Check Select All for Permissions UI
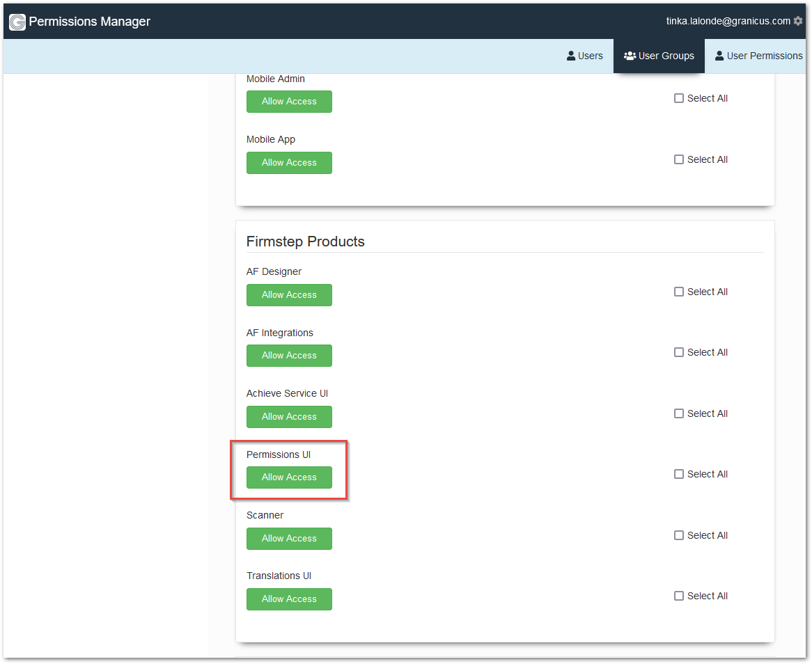Image resolution: width=812 pixels, height=664 pixels. 678,474
